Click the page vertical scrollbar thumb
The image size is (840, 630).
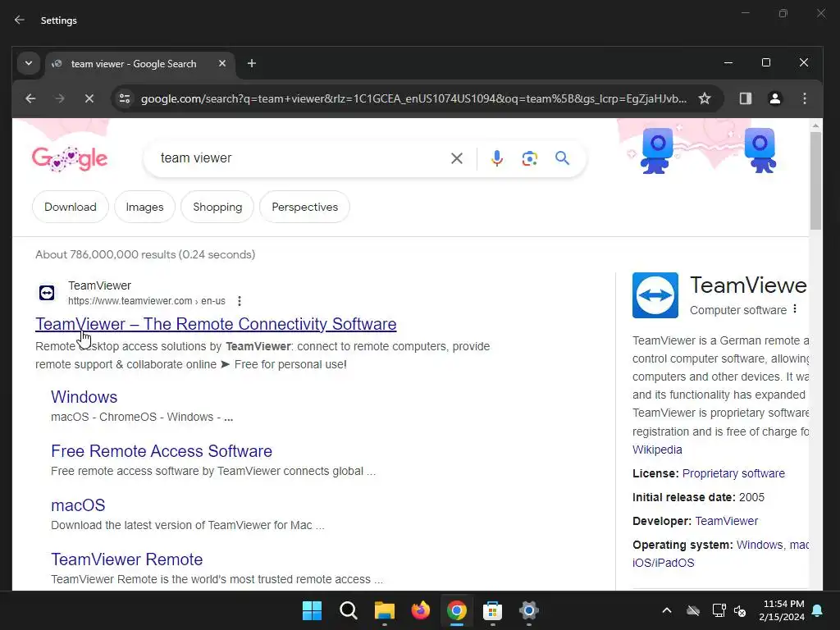[815, 180]
